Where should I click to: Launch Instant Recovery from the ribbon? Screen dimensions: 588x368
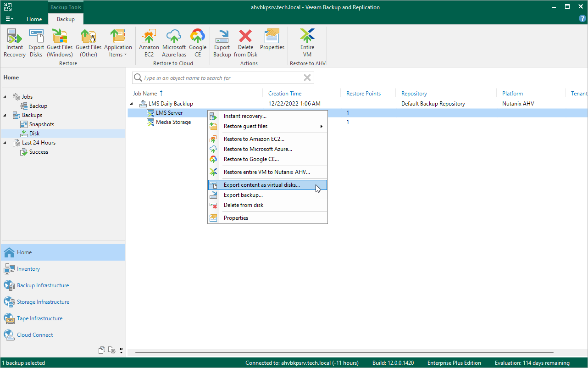click(15, 43)
